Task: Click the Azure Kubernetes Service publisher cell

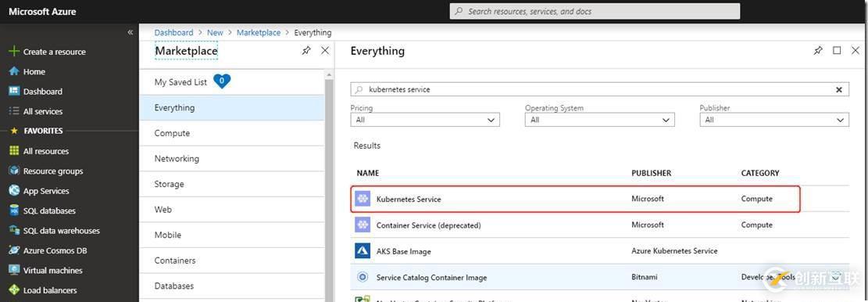Action: pyautogui.click(x=674, y=251)
